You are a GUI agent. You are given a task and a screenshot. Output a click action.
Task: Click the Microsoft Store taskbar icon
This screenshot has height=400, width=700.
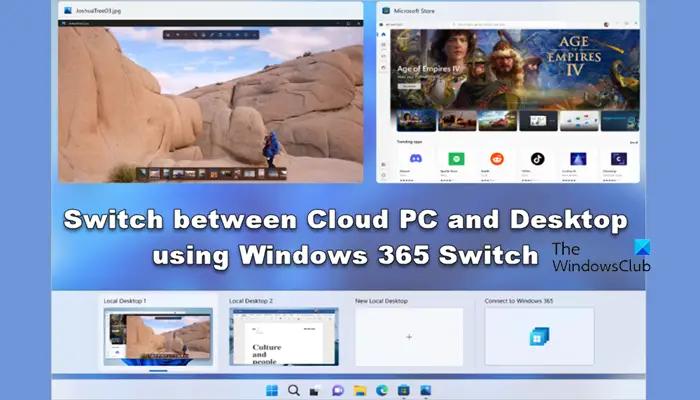[x=404, y=391]
